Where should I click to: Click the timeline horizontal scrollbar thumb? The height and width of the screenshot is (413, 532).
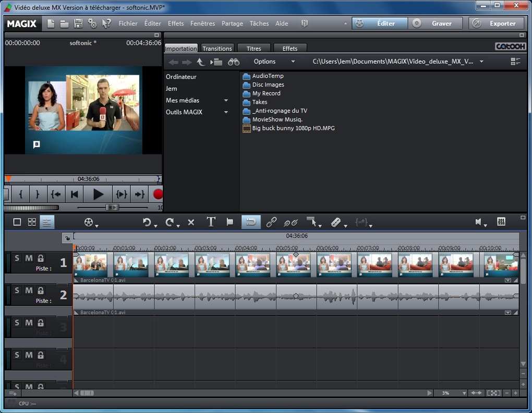87,393
